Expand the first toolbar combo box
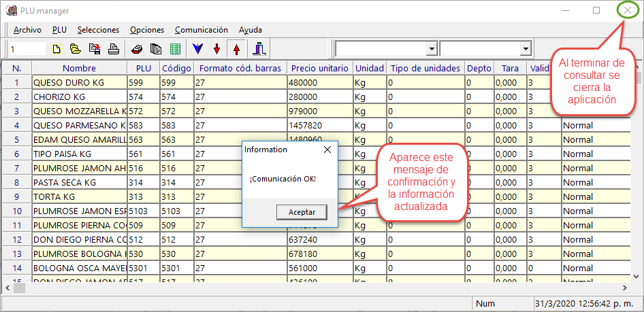644x312 pixels. [x=430, y=49]
